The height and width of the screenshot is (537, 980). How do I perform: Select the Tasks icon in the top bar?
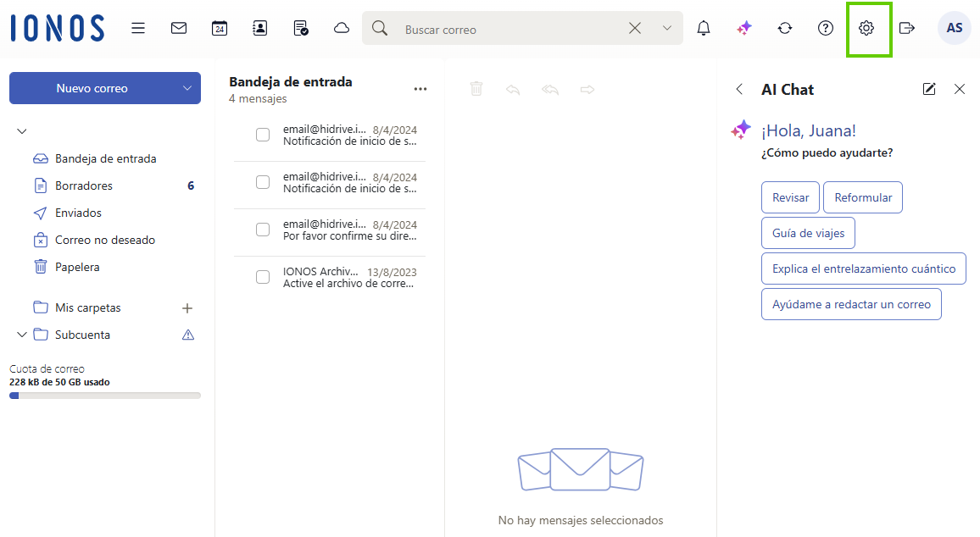(x=298, y=28)
